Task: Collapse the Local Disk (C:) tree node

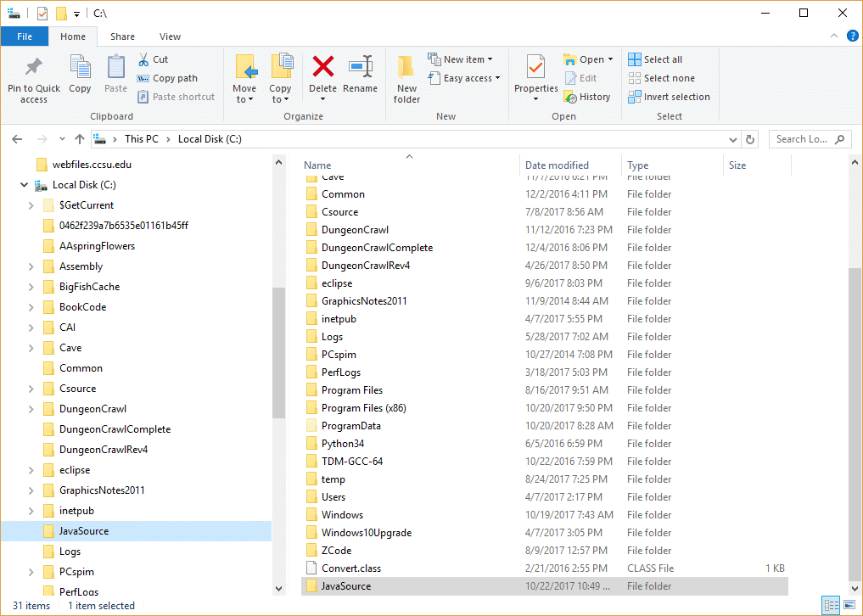Action: (24, 185)
